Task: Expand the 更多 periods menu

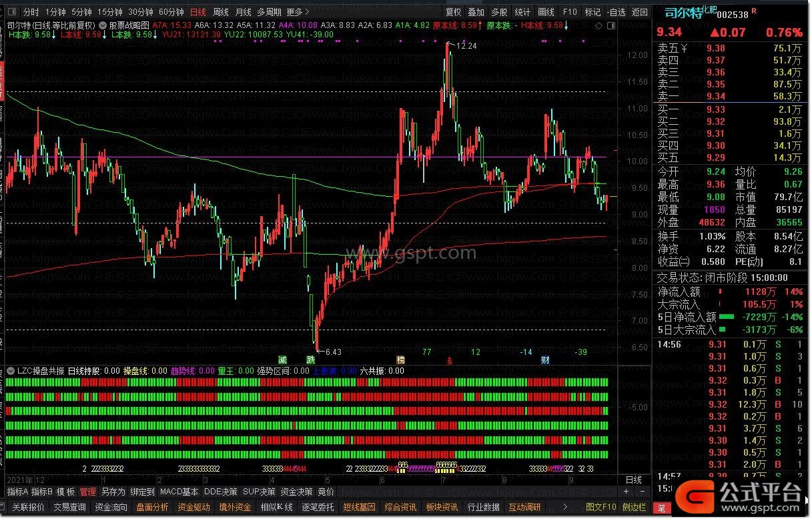Action: click(x=297, y=12)
